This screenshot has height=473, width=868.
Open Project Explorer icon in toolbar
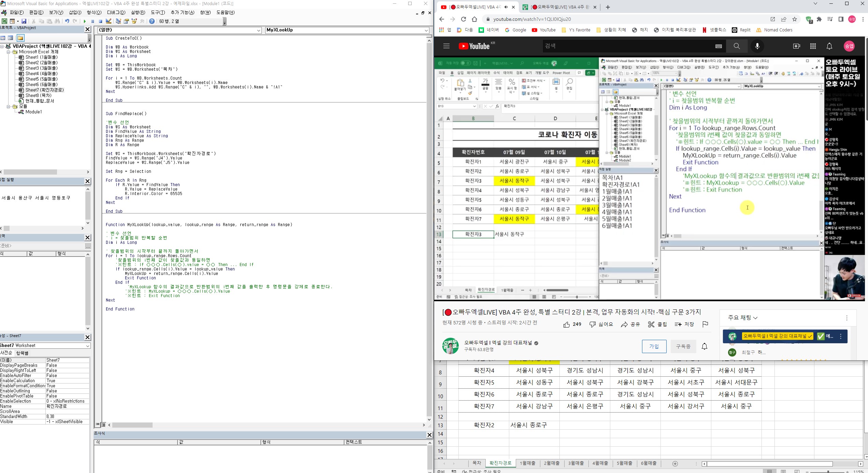tap(118, 21)
